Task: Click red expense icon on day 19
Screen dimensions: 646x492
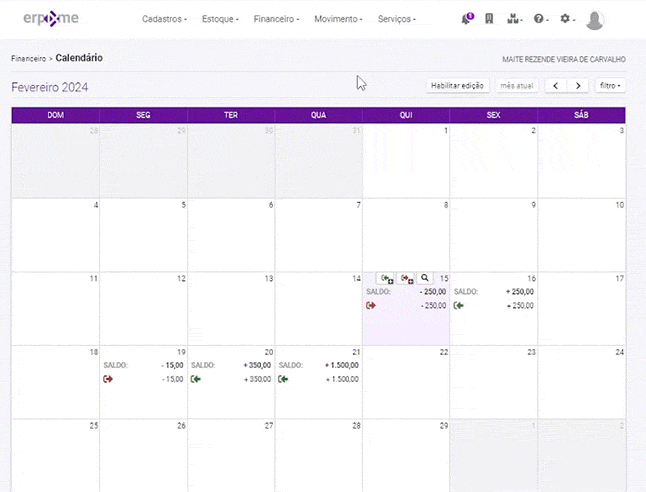Action: point(108,379)
